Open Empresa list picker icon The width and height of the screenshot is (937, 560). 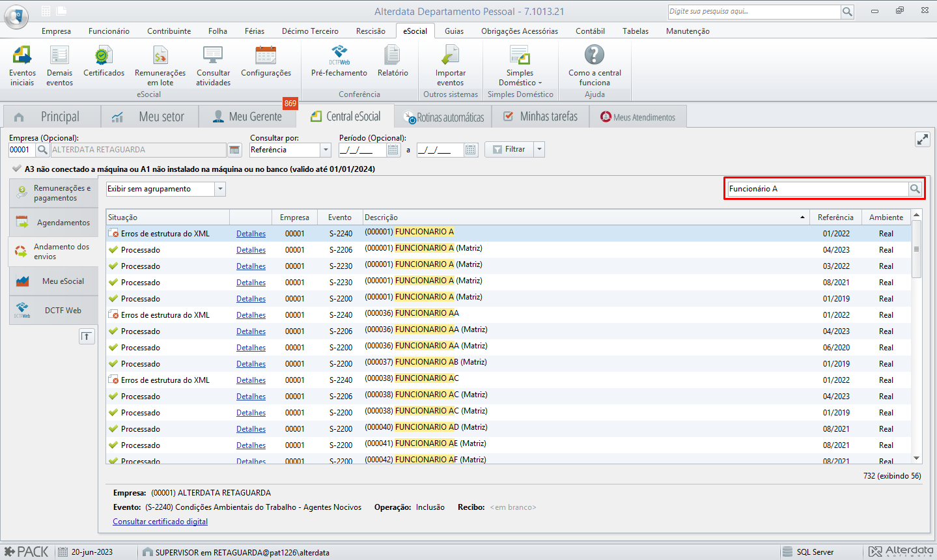(235, 150)
